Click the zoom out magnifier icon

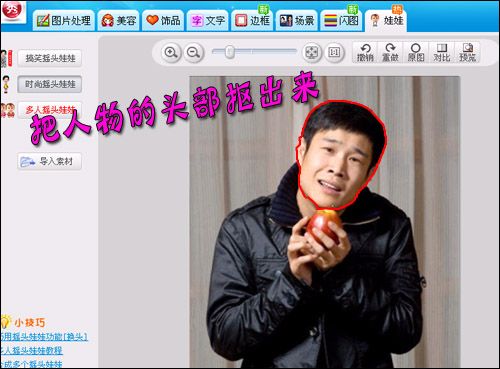coord(193,53)
